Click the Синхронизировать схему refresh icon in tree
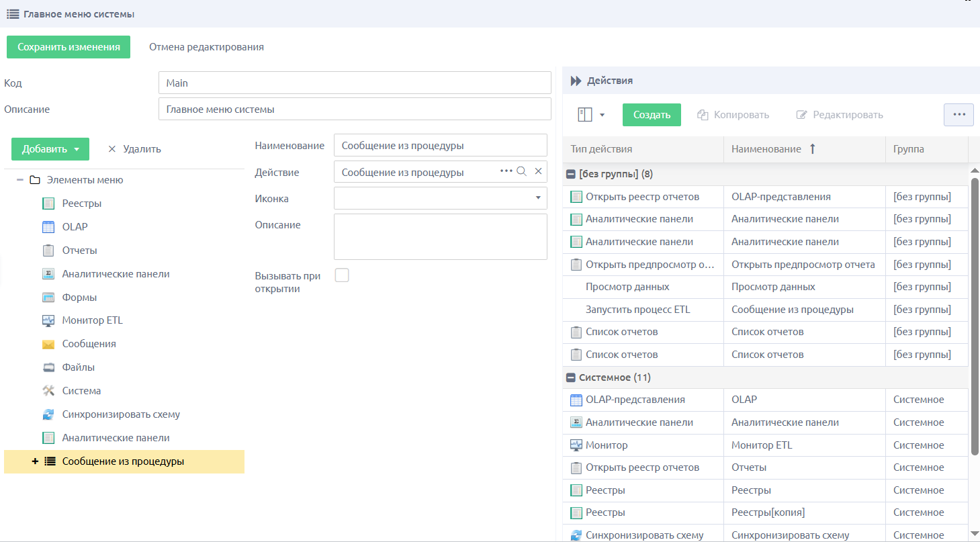Screen dimensions: 980x542 (x=48, y=414)
